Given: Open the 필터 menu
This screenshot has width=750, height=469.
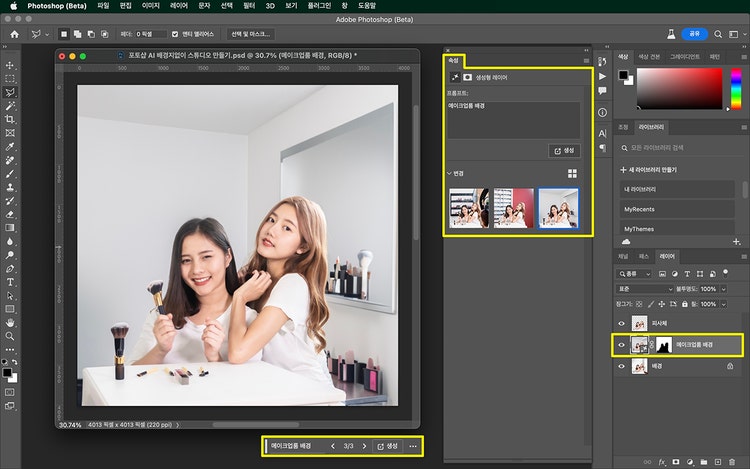Looking at the screenshot, I should point(249,6).
